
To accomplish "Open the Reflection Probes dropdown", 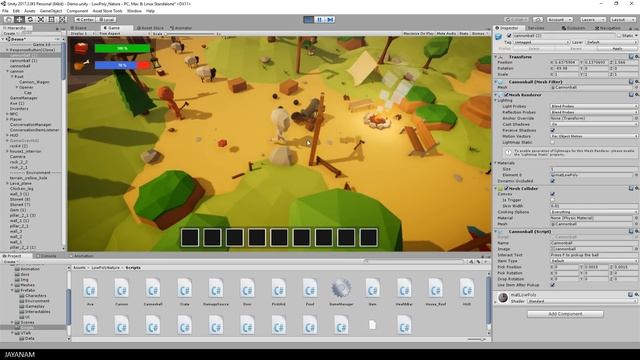I will point(594,112).
